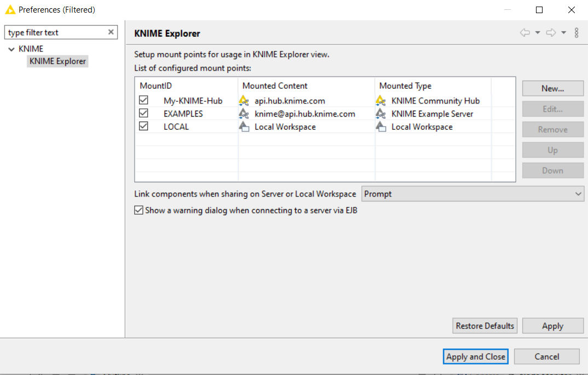Screen dimensions: 588x375
Task: Select the LOCAL row text
Action: (176, 127)
